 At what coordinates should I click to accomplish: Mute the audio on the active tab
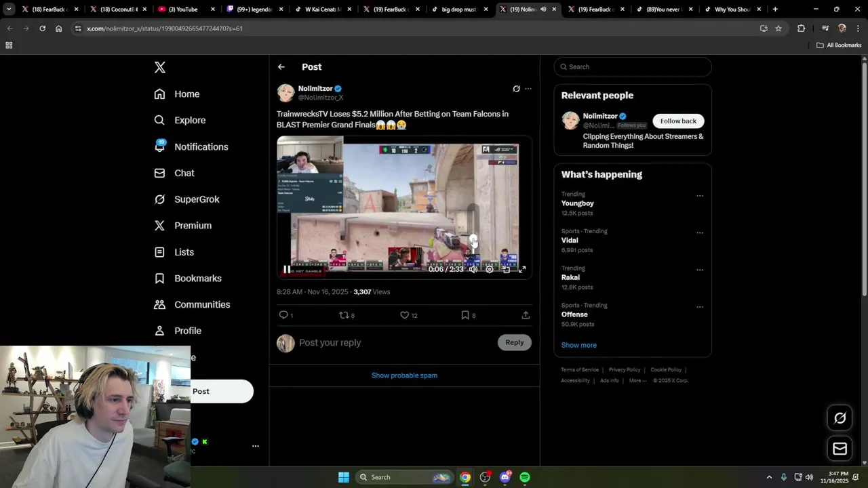[543, 9]
